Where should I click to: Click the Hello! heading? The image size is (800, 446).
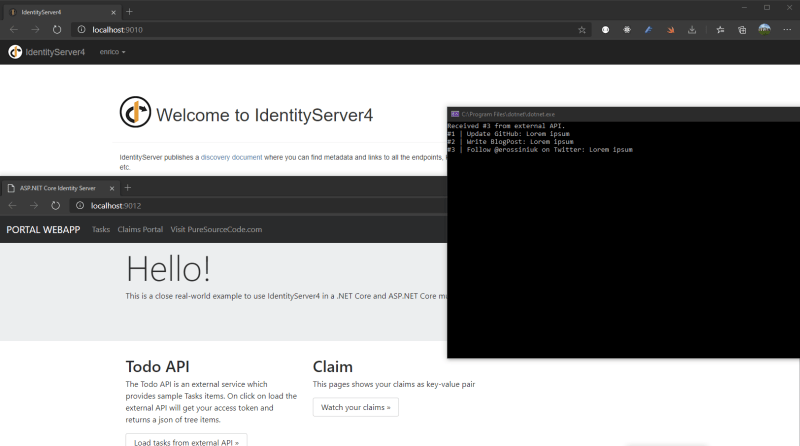(168, 268)
